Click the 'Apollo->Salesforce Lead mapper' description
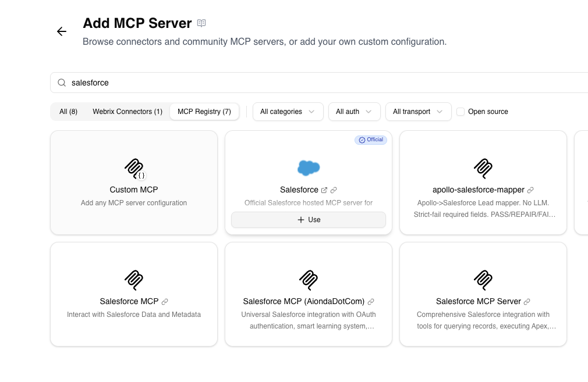Screen dimensions: 588x382 pyautogui.click(x=484, y=209)
